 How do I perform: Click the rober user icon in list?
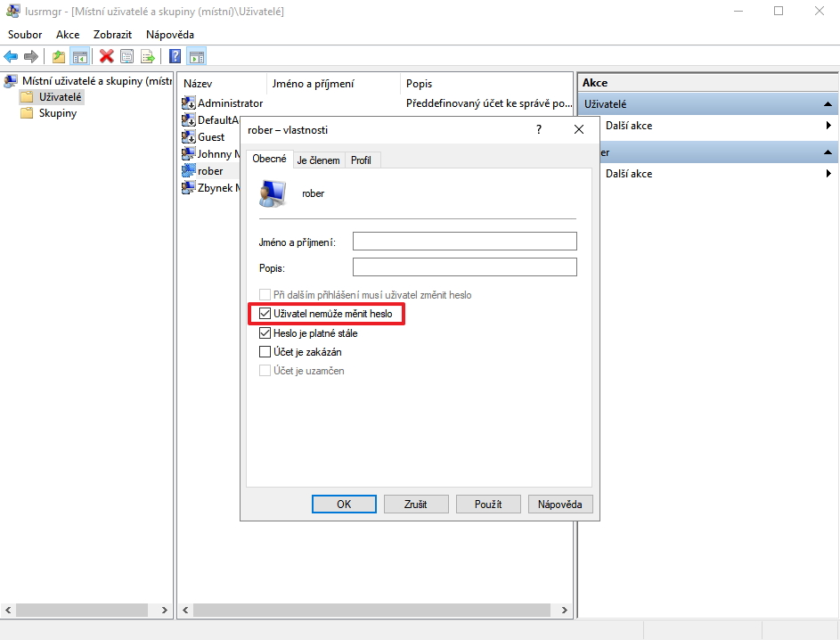pyautogui.click(x=188, y=171)
